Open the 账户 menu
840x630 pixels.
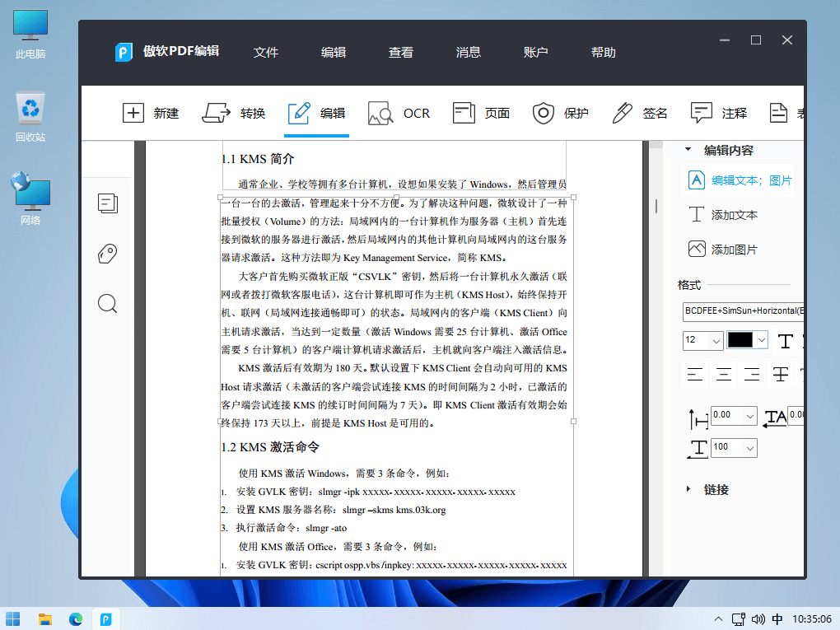[536, 52]
